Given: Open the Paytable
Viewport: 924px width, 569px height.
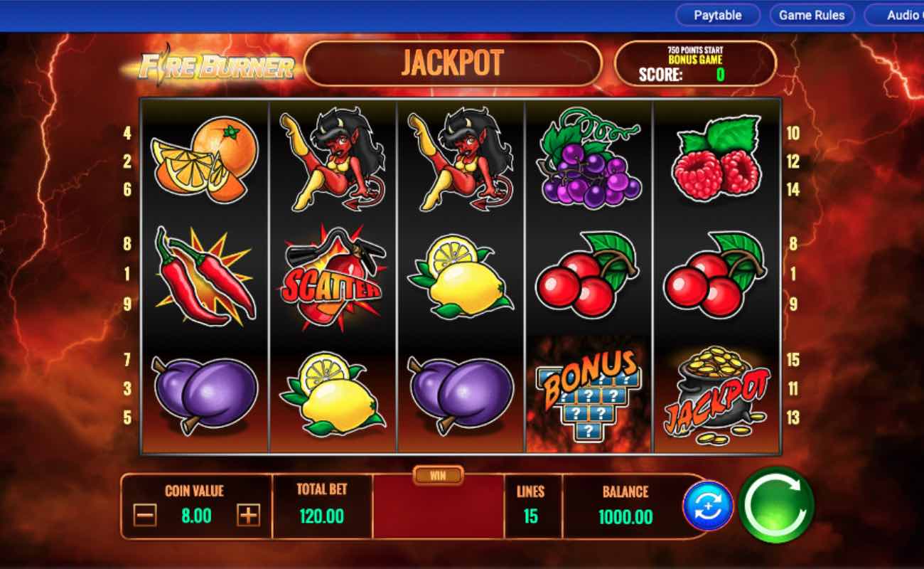Looking at the screenshot, I should pos(717,15).
